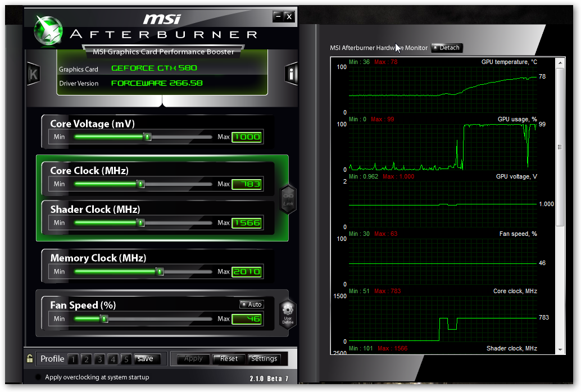This screenshot has width=581, height=392.
Task: Select profile slot 4
Action: (113, 359)
